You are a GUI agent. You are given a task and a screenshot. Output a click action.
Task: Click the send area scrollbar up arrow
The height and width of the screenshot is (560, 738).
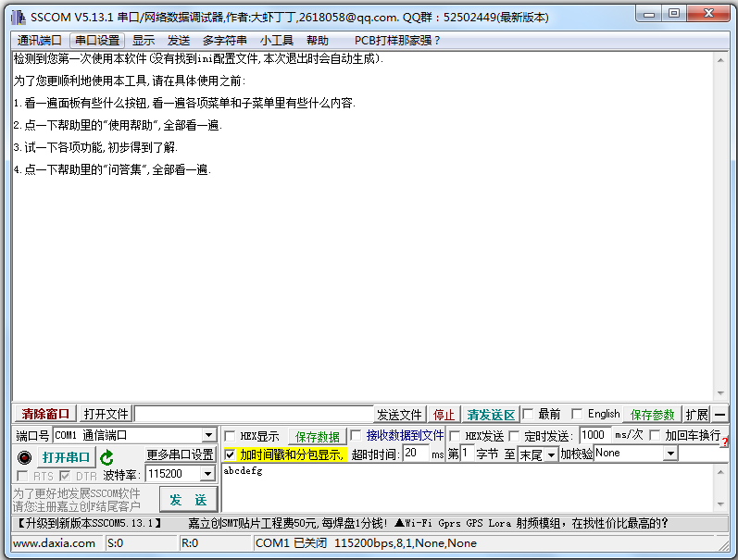tap(720, 472)
